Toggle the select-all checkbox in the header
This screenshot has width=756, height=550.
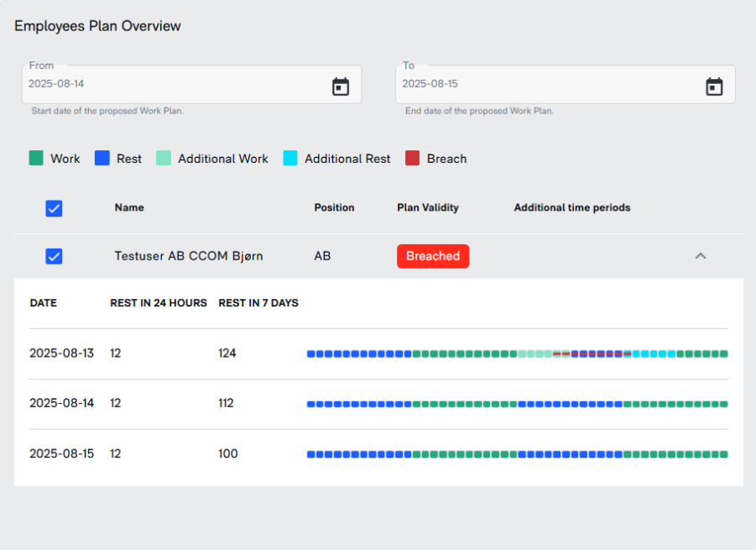pos(54,208)
